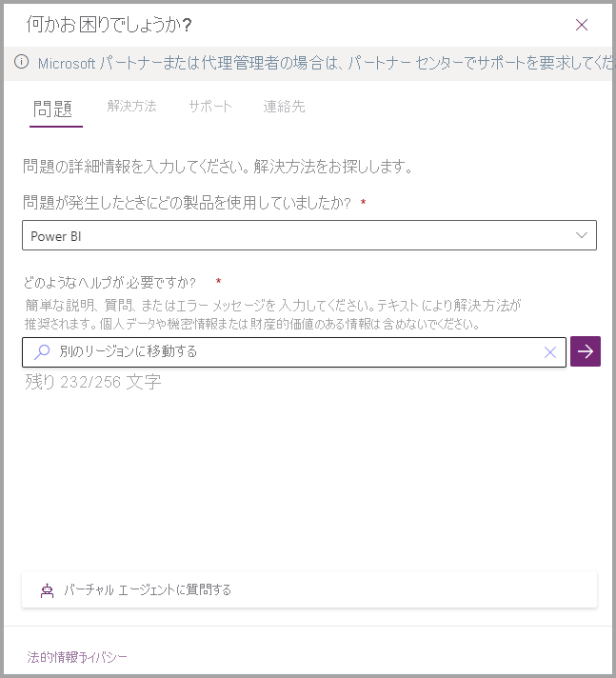Click the 残り 232/256 文字 counter
Viewport: 616px width, 678px height.
93,382
